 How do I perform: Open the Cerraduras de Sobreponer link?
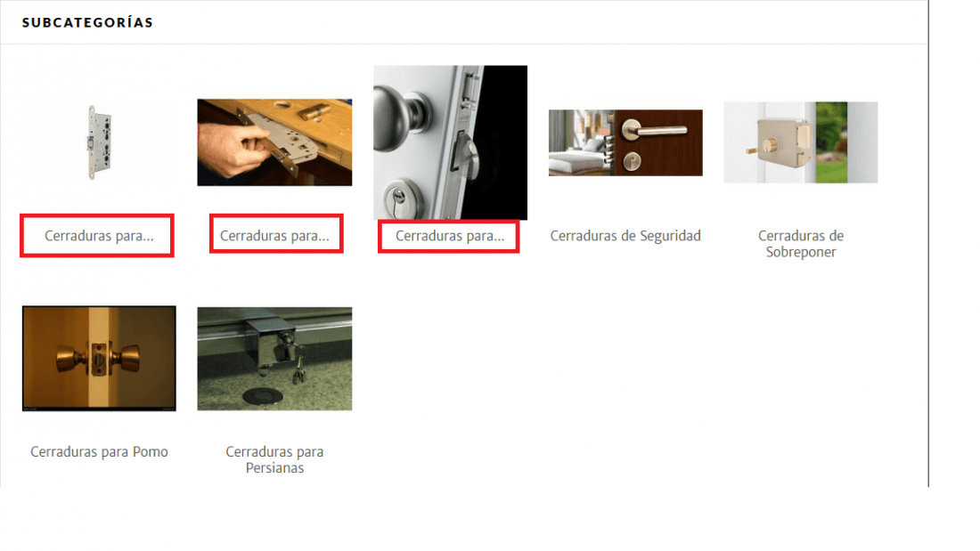(801, 244)
